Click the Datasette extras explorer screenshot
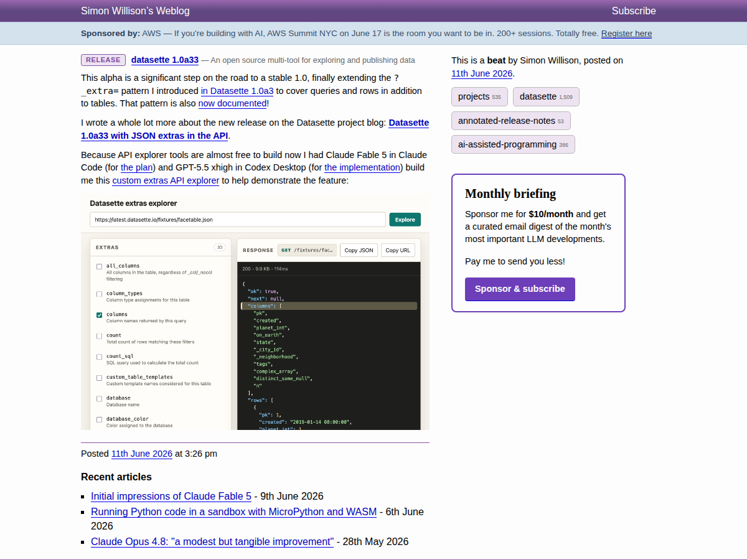The height and width of the screenshot is (560, 747). pyautogui.click(x=255, y=312)
